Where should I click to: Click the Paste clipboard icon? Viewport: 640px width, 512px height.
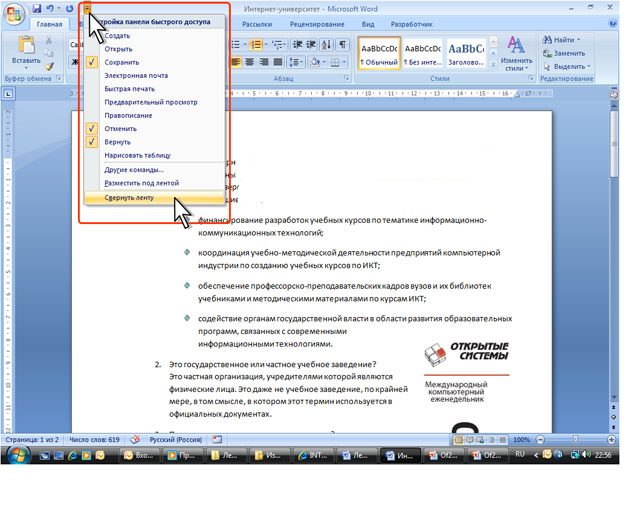coord(27,45)
